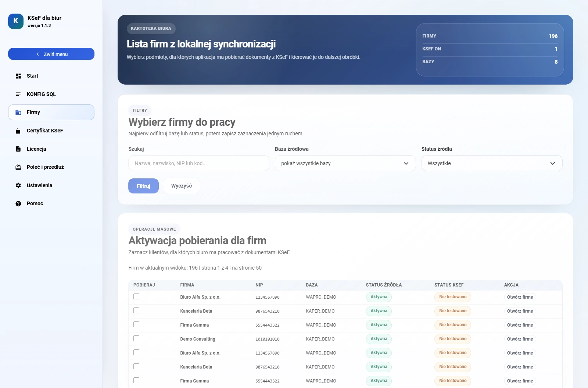Click the Demo Consulting company name
The height and width of the screenshot is (388, 588).
tap(198, 339)
